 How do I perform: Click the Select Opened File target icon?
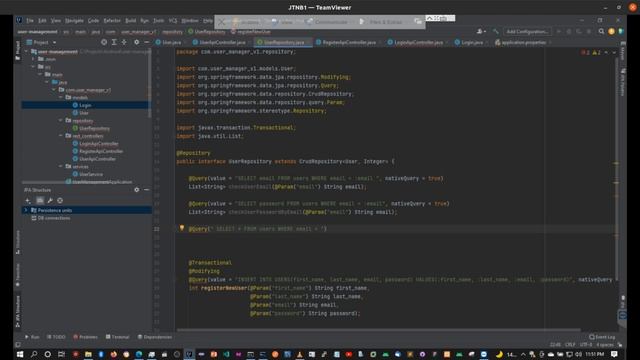(x=104, y=42)
